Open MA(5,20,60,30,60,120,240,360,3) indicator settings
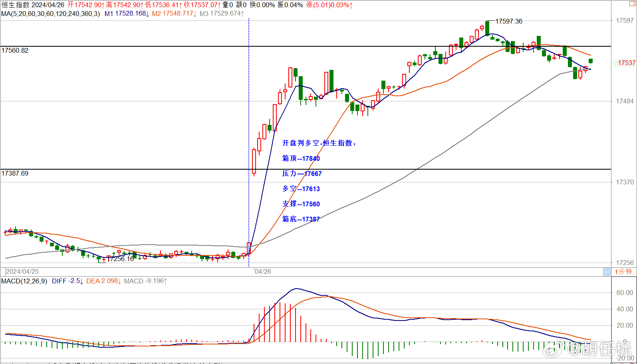This screenshot has width=637, height=364. pyautogui.click(x=51, y=14)
